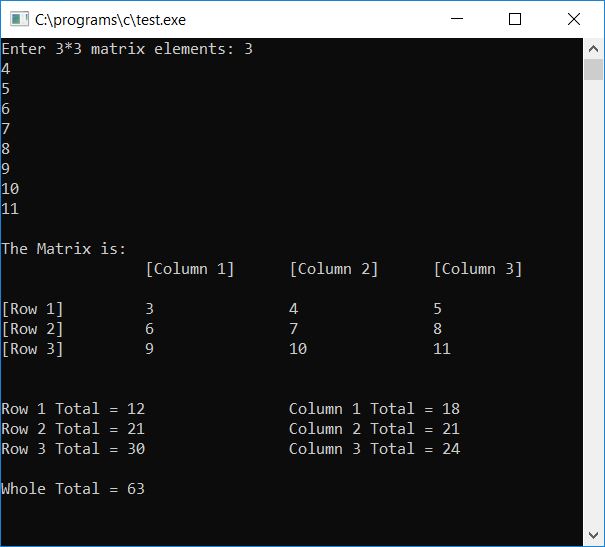
Task: Select the [Column 2] header text
Action: [334, 269]
